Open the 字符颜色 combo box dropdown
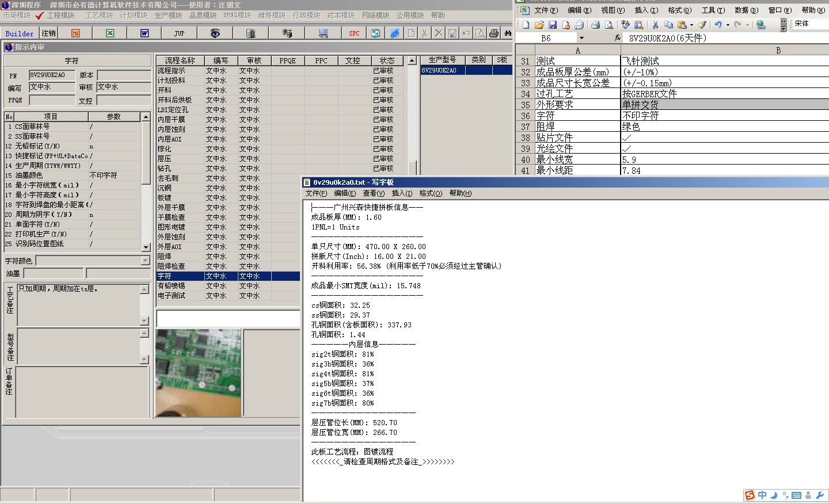This screenshot has height=504, width=829. [x=145, y=261]
